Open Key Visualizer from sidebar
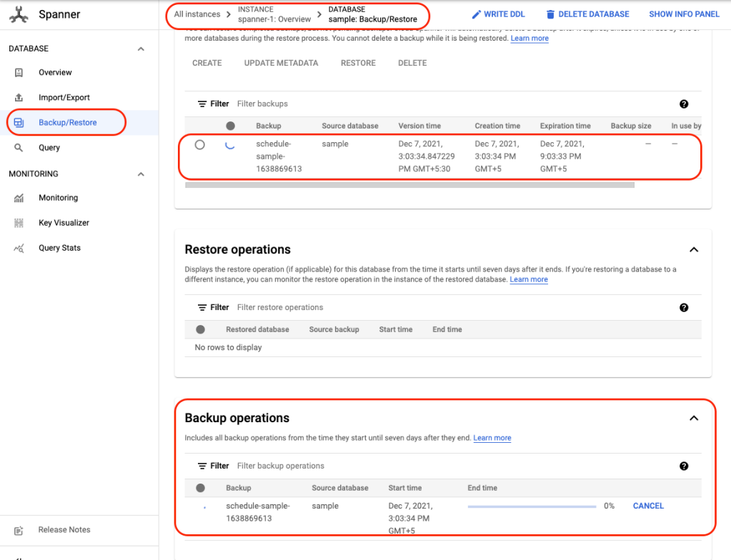The height and width of the screenshot is (560, 731). click(x=64, y=223)
